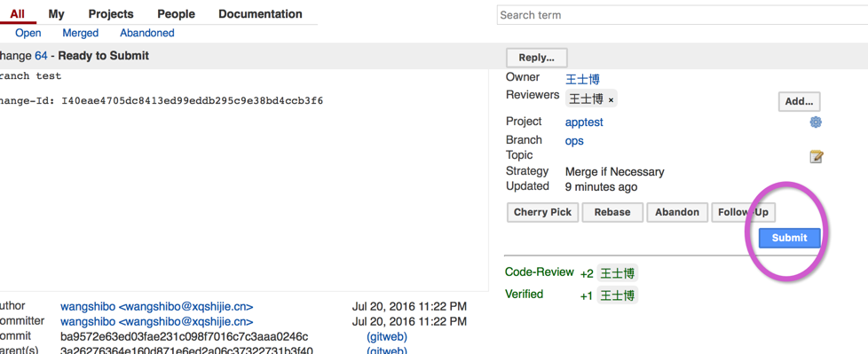This screenshot has height=354, width=868.
Task: Click the blue Submit button
Action: 789,238
